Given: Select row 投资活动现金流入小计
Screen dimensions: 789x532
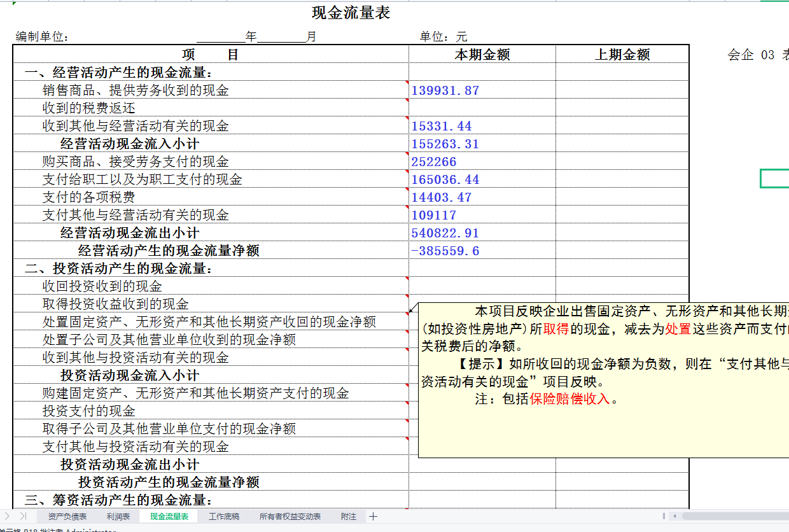Looking at the screenshot, I should (130, 375).
